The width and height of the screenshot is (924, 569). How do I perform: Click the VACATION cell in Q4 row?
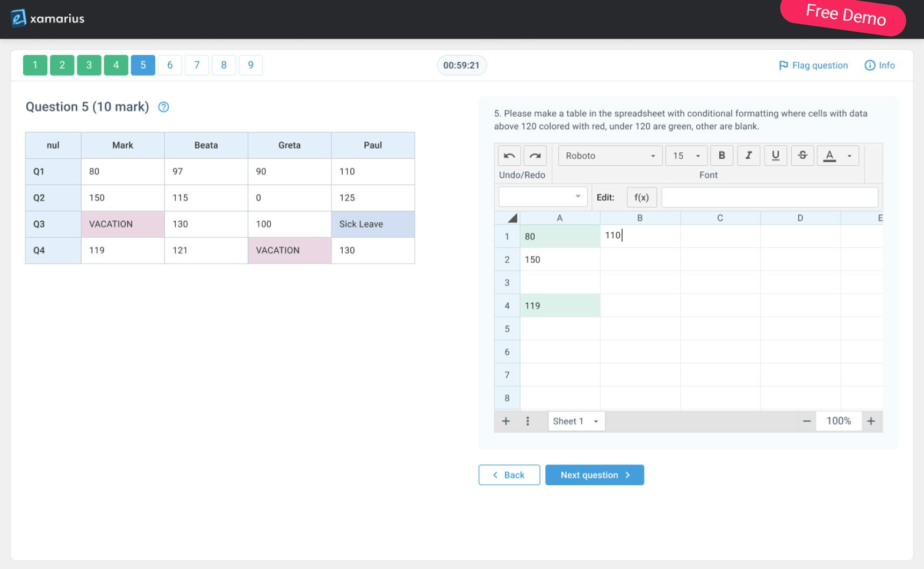pyautogui.click(x=290, y=250)
